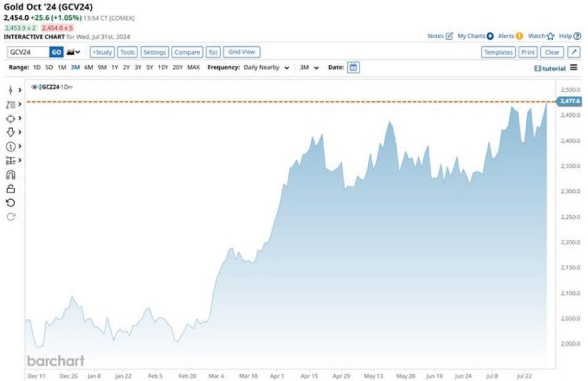Open chart Settings button

(154, 52)
